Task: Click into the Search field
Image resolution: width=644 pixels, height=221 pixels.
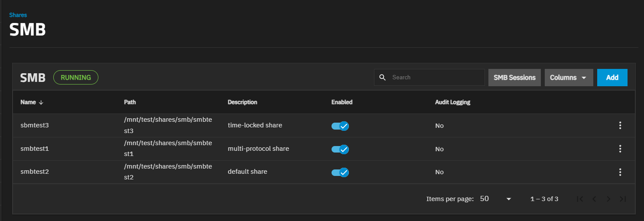Action: tap(436, 78)
